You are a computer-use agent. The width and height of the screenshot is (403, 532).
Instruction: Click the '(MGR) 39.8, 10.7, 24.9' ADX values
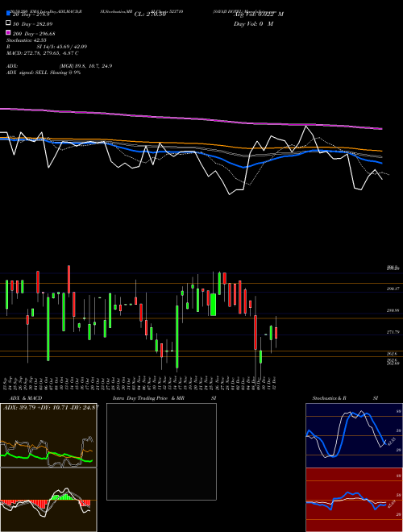point(85,66)
